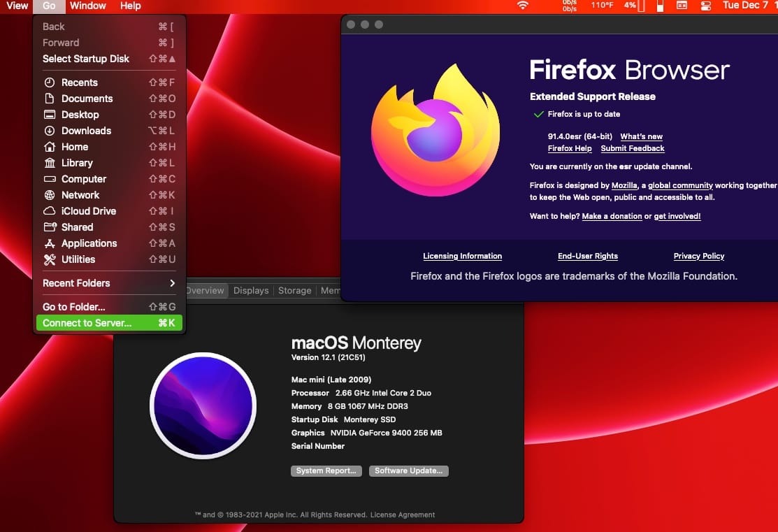Image resolution: width=778 pixels, height=532 pixels.
Task: Click the Desktop icon in Go menu
Action: tap(50, 115)
